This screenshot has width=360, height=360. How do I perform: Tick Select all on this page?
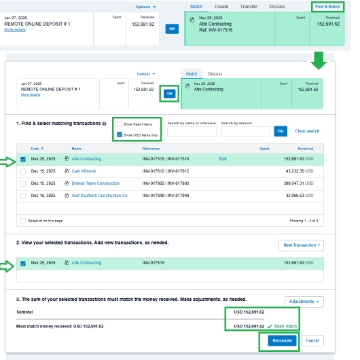tap(23, 221)
